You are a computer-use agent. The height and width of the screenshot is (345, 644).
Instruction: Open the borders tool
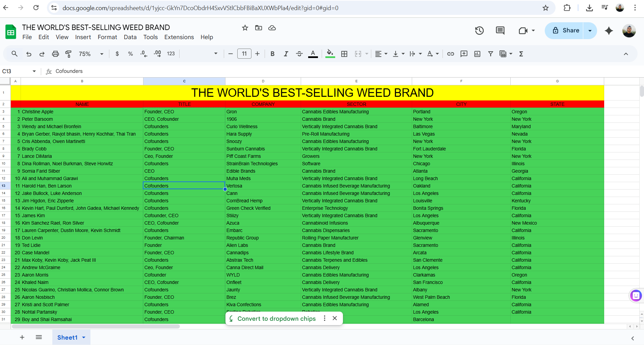point(344,54)
